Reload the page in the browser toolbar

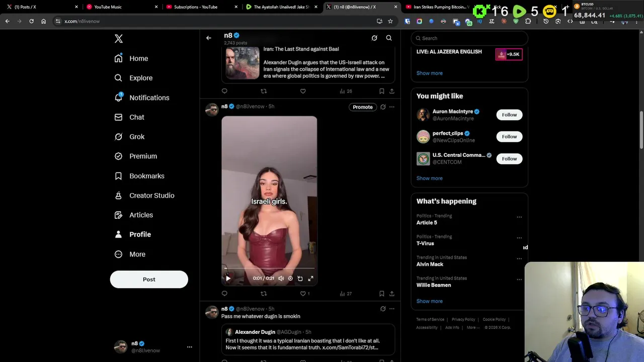[31, 21]
